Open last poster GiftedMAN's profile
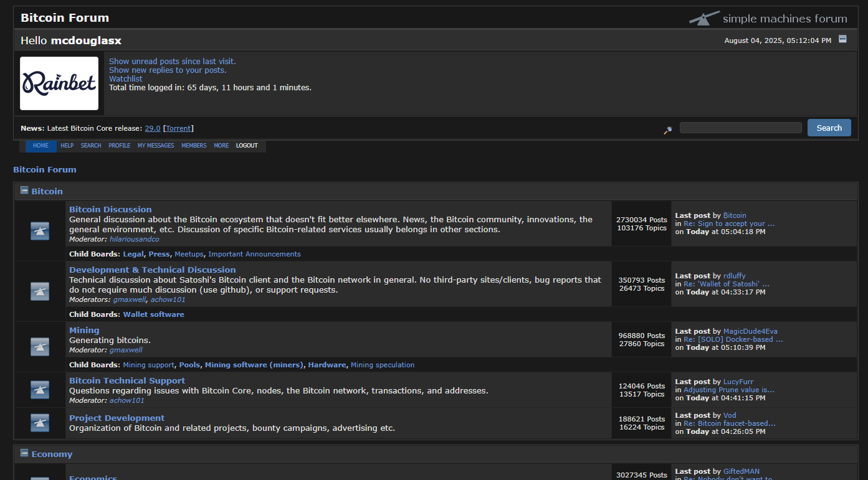This screenshot has width=868, height=480. 742,471
